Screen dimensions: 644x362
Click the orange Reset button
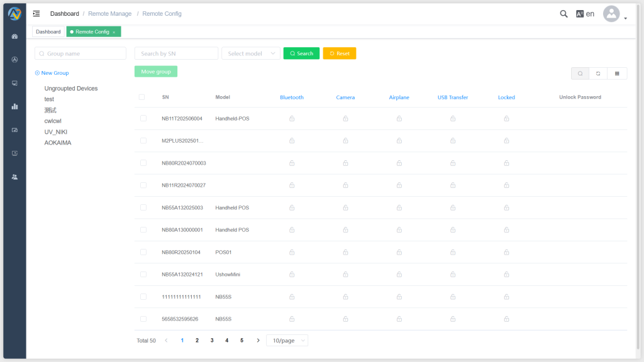340,53
